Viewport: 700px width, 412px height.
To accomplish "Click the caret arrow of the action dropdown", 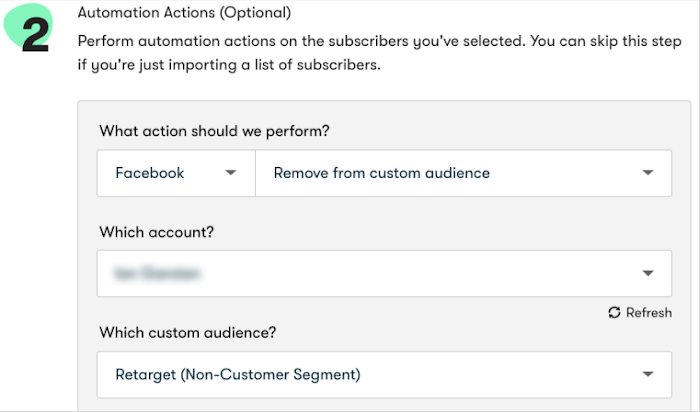I will pyautogui.click(x=648, y=173).
